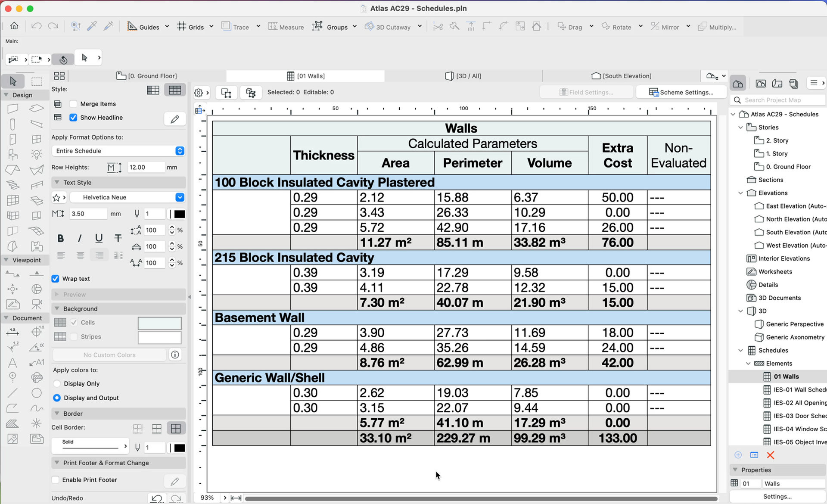Collapse the Elevations tree folder
The height and width of the screenshot is (504, 827).
pos(740,193)
